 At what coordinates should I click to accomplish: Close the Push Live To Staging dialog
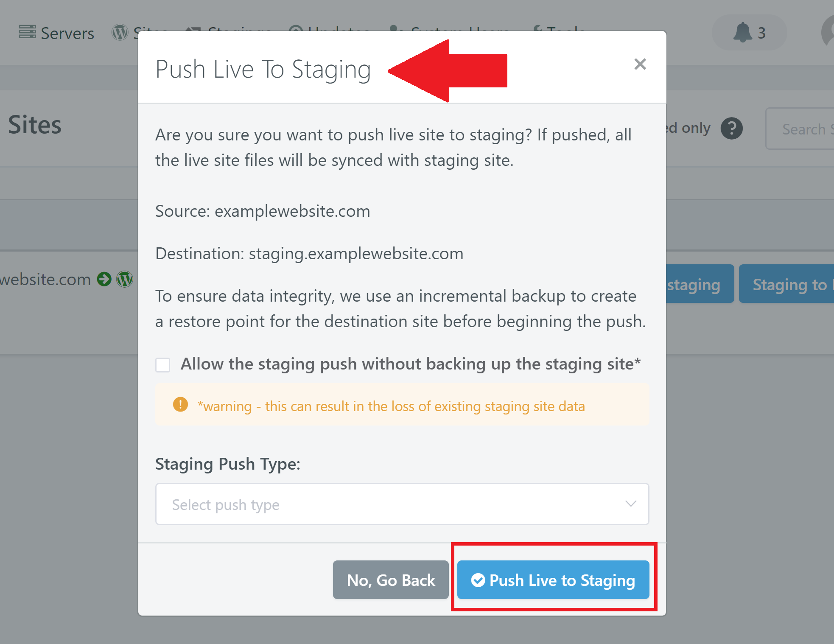[x=640, y=64]
